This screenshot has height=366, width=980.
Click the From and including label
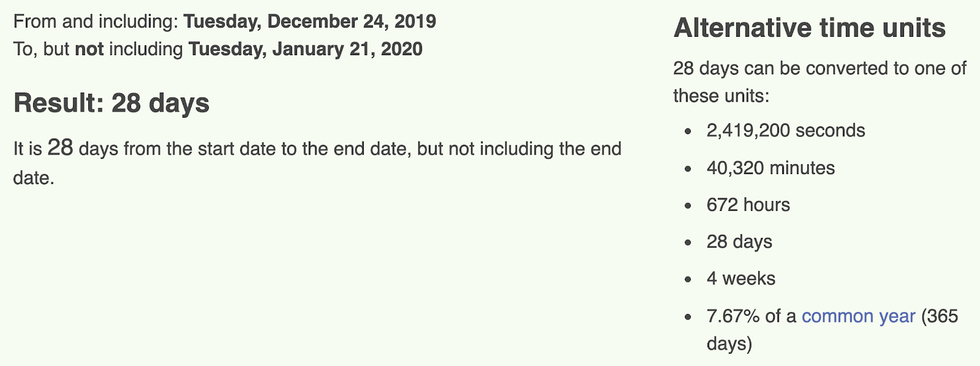[96, 21]
